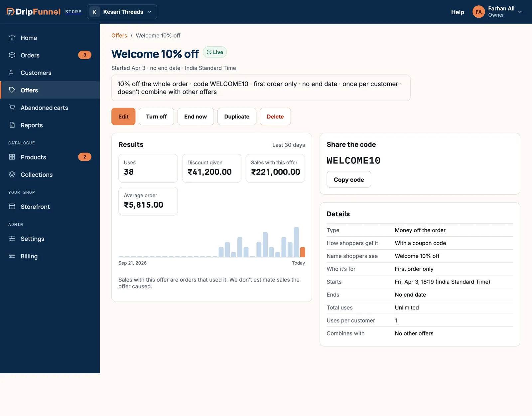
Task: Navigate to the Billing page
Action: point(50,256)
